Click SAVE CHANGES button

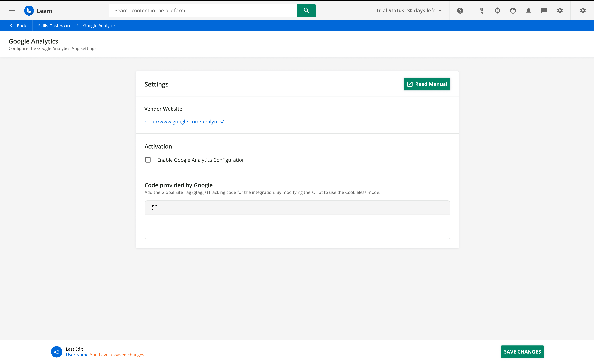tap(522, 352)
